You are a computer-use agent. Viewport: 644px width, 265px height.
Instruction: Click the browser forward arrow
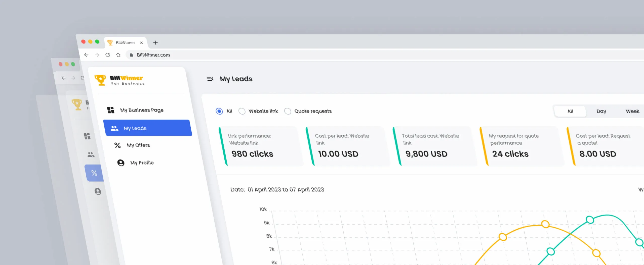pyautogui.click(x=97, y=55)
